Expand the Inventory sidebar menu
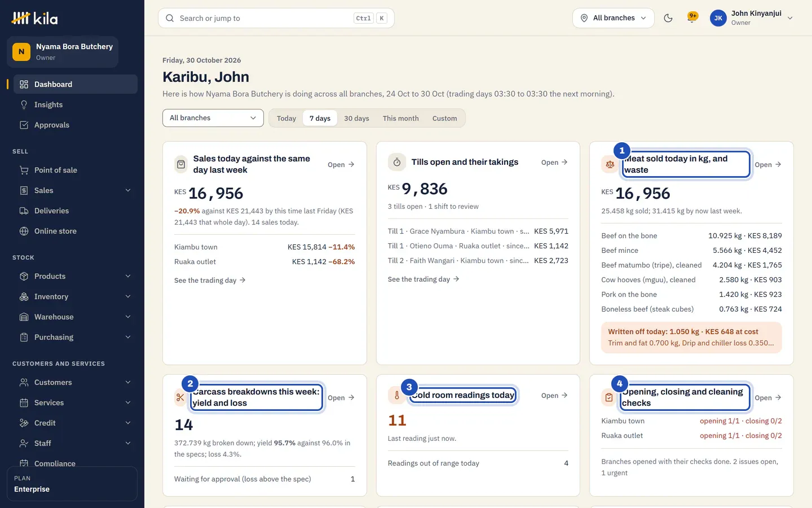 [x=76, y=296]
